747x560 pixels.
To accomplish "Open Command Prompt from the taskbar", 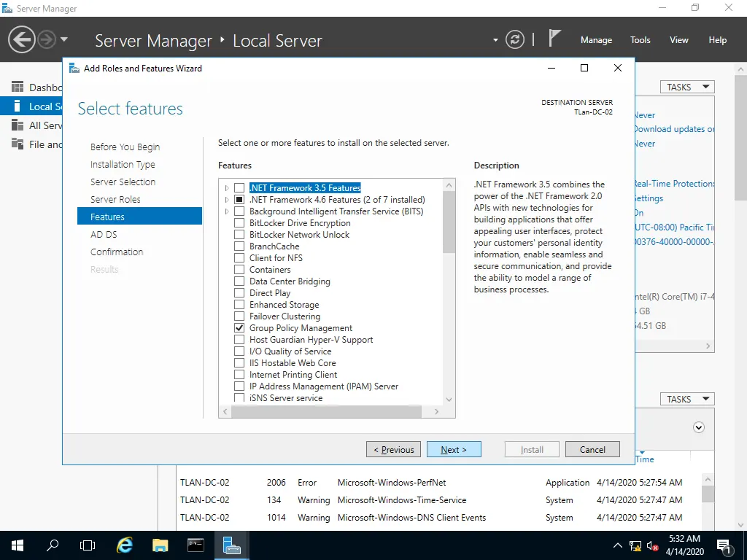I will click(196, 545).
